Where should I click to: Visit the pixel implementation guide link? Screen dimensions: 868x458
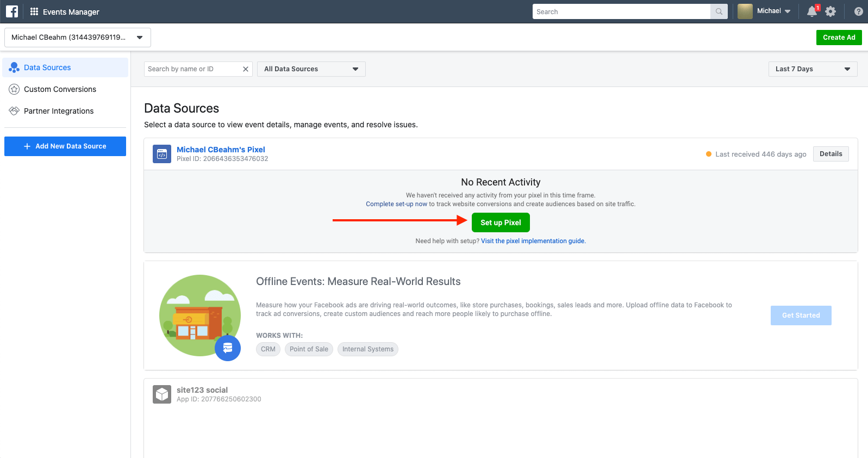click(533, 241)
